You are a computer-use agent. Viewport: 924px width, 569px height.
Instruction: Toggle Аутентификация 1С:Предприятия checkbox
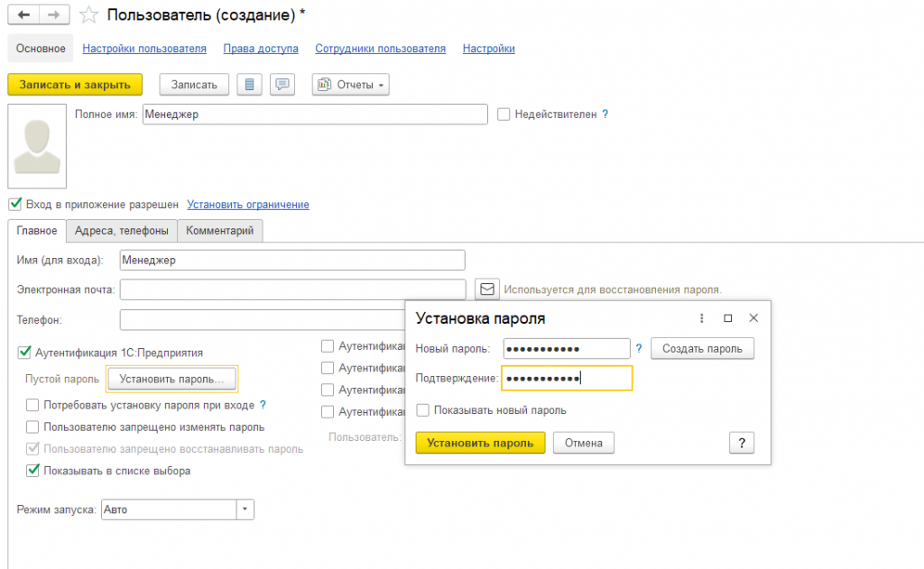point(24,353)
